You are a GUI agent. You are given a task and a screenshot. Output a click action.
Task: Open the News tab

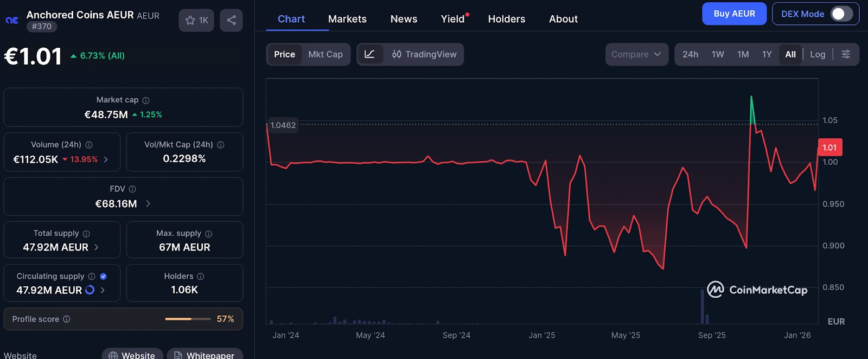point(404,19)
